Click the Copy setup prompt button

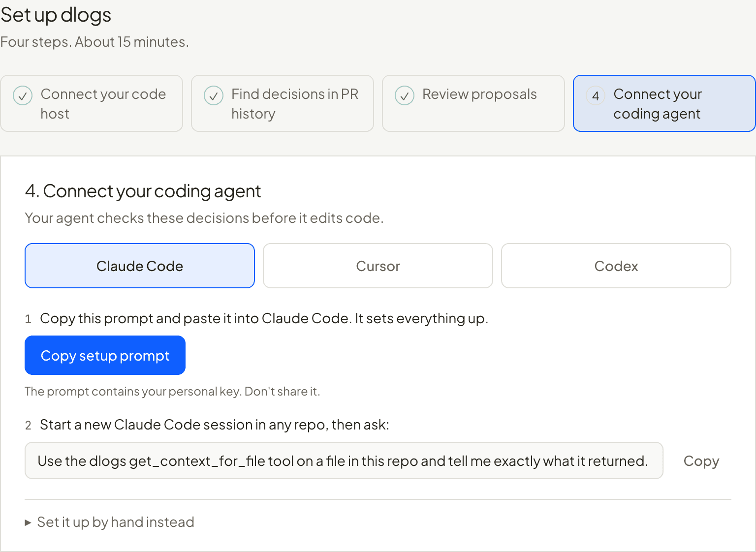click(105, 355)
